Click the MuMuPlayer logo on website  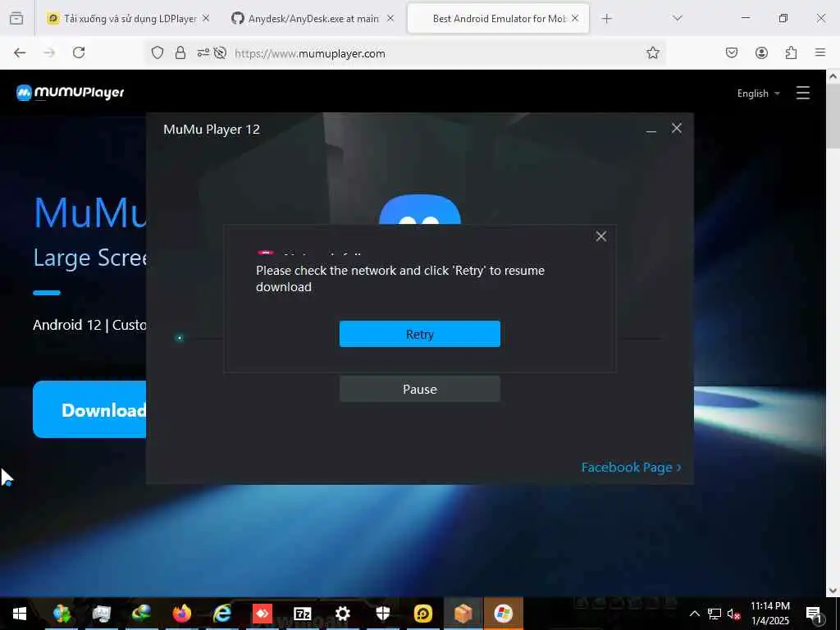71,93
